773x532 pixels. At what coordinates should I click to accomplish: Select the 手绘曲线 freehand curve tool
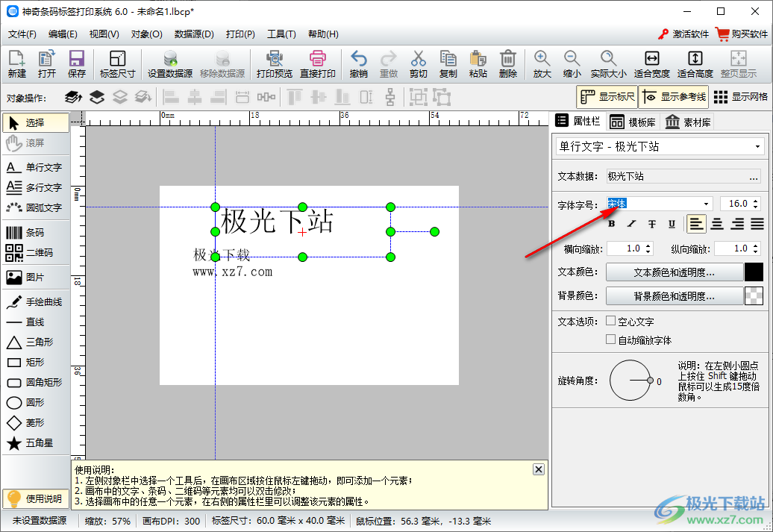coord(36,301)
